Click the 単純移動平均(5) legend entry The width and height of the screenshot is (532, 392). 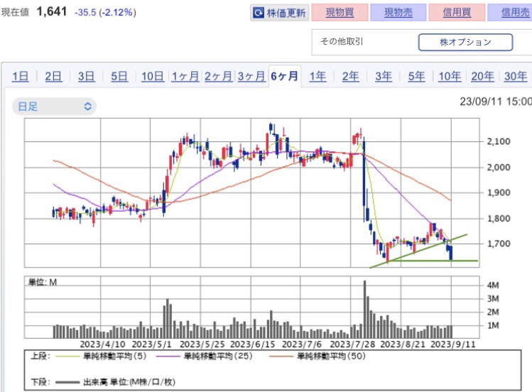click(x=101, y=356)
